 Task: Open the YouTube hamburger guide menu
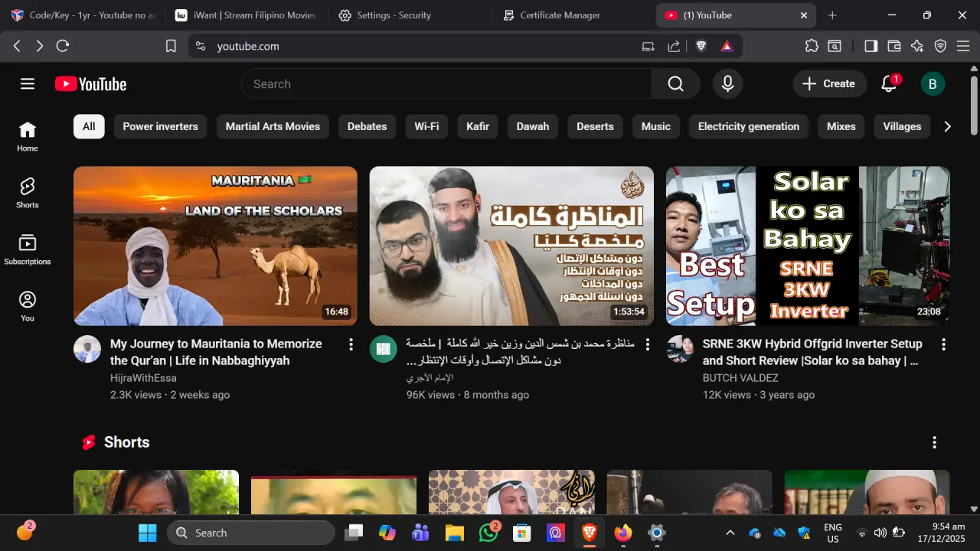click(x=28, y=84)
